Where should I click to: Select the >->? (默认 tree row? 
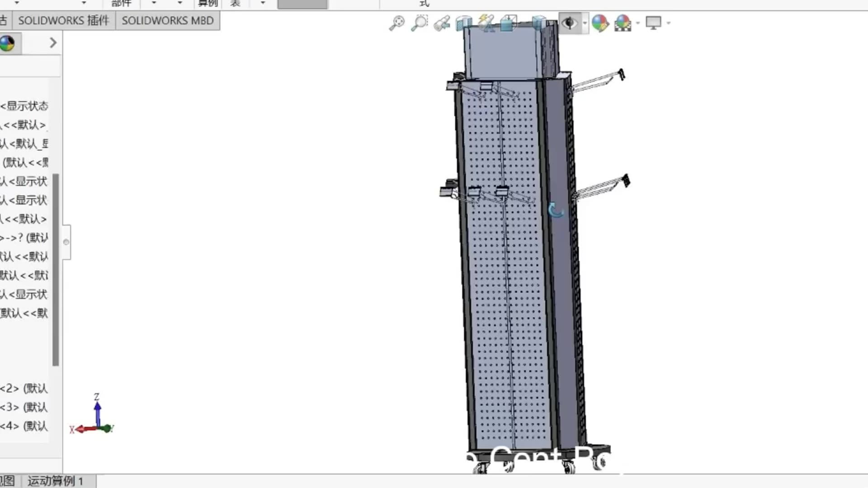pos(24,238)
